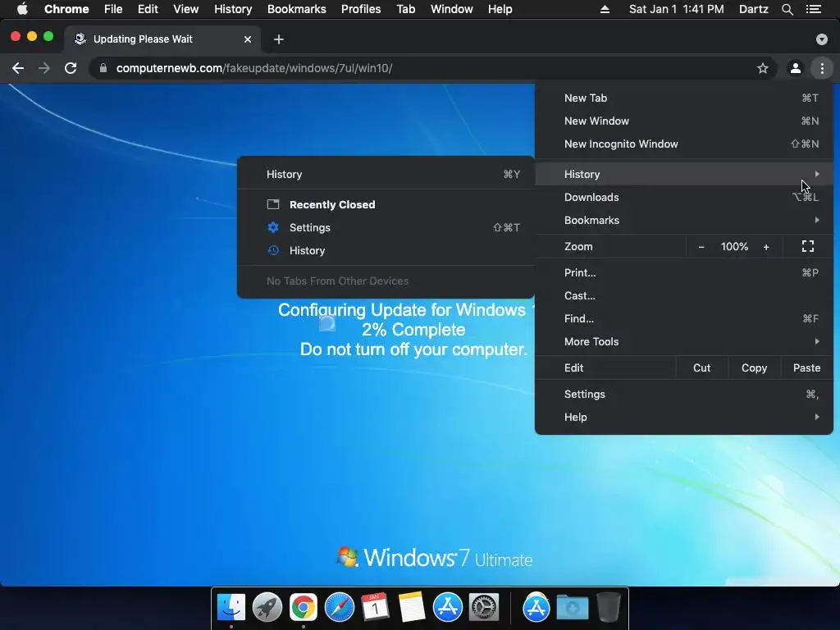Open the Edit menu in the menu bar

click(x=148, y=9)
